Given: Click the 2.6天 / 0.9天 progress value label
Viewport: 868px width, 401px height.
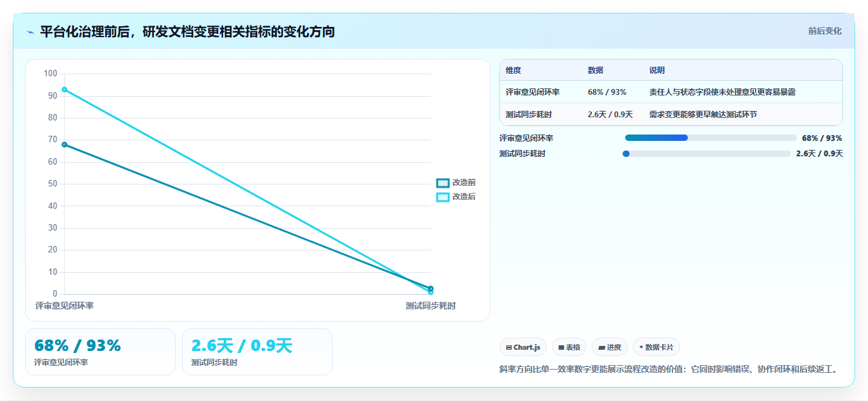Looking at the screenshot, I should (x=819, y=154).
